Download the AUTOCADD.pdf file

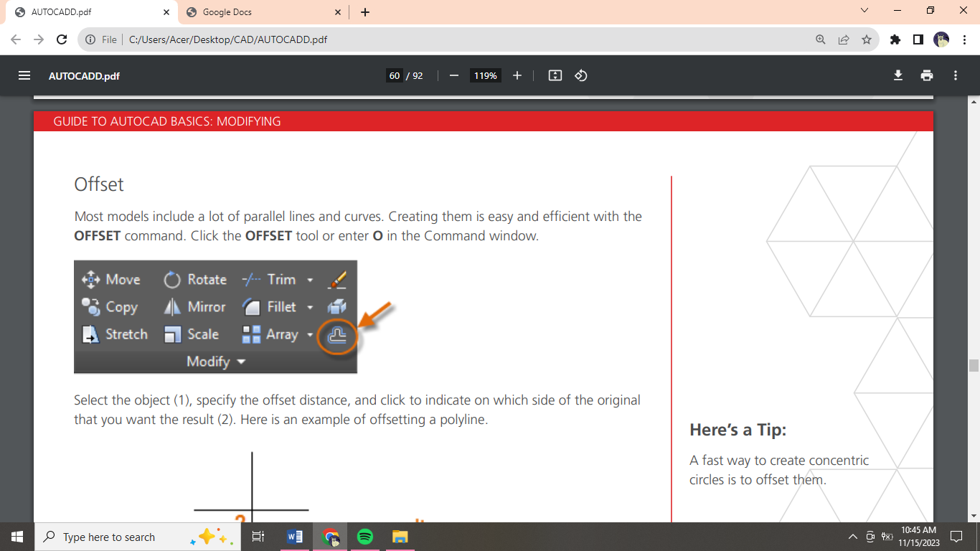click(x=898, y=75)
